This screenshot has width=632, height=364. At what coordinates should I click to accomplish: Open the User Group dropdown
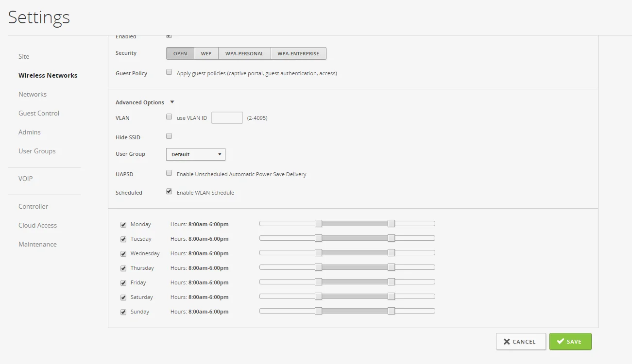(x=196, y=154)
